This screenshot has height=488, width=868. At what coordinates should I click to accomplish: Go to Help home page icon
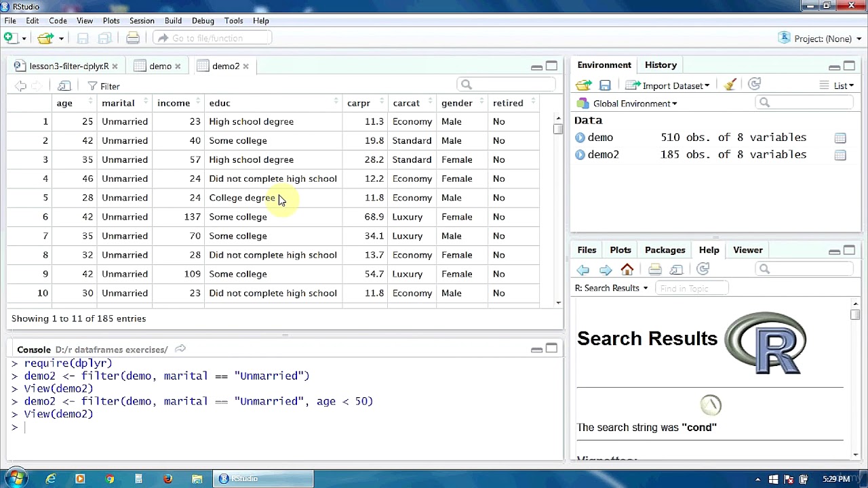pos(627,269)
